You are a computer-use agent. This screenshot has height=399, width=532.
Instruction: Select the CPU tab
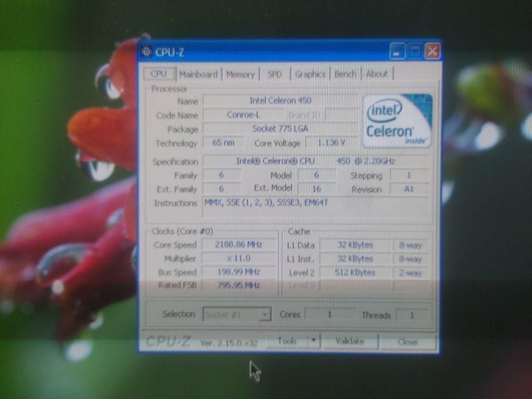159,74
